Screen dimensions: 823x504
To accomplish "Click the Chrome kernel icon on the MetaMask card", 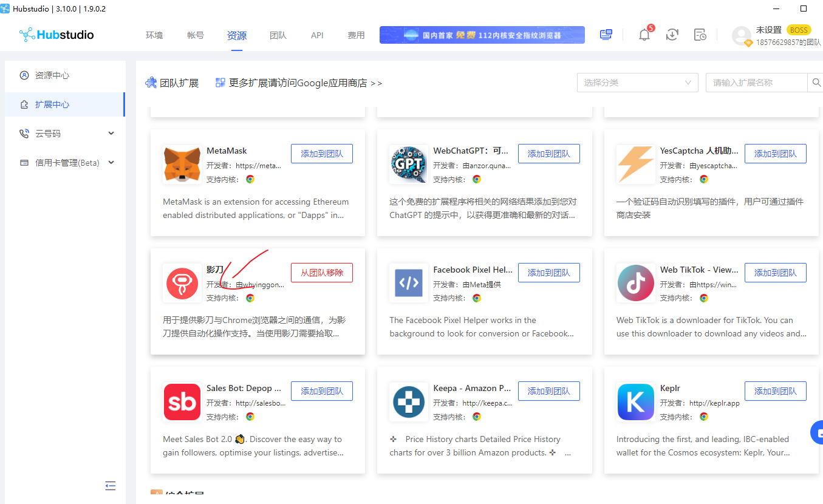I will [x=250, y=179].
